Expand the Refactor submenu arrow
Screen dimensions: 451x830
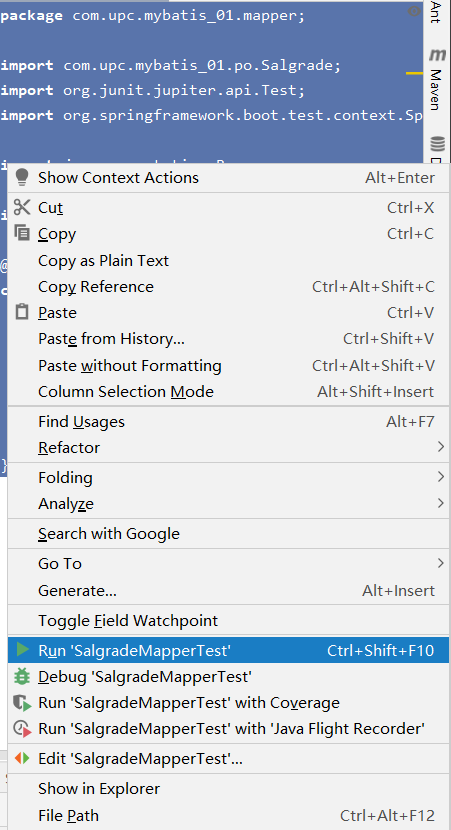[440, 447]
